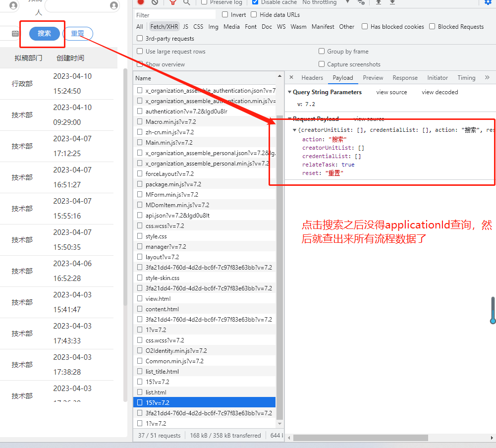Click the view decoded link

coord(440,92)
